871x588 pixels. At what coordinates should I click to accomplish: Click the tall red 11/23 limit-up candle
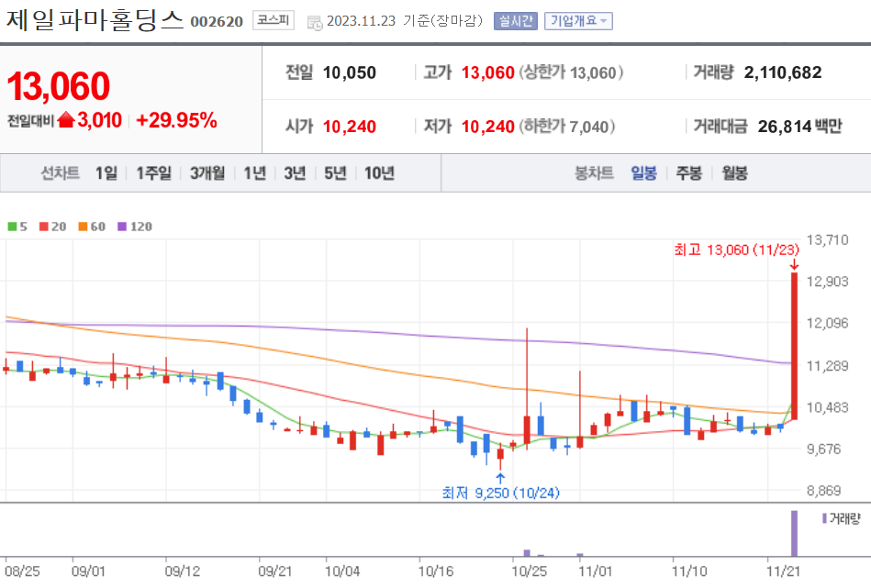click(794, 346)
